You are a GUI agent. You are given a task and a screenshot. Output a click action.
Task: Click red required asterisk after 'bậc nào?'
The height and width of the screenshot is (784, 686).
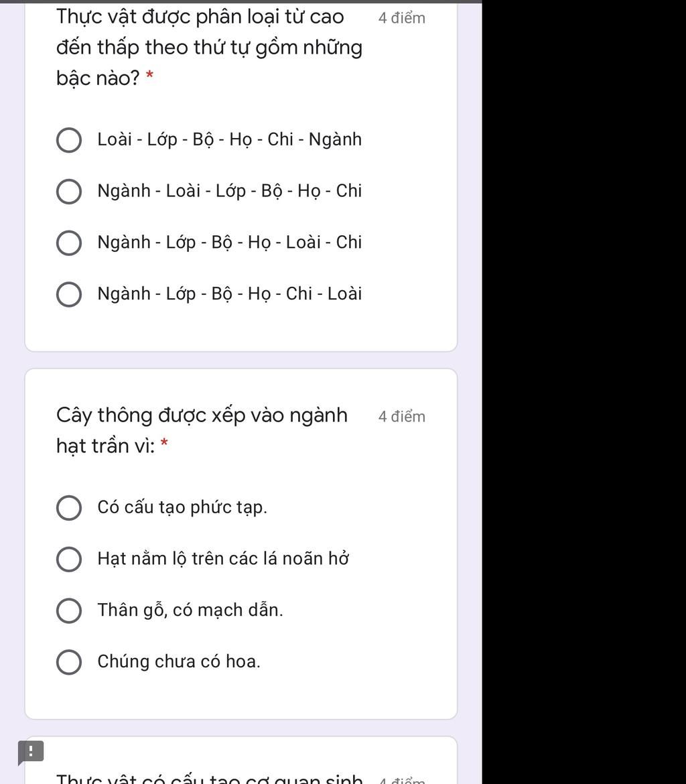149,76
